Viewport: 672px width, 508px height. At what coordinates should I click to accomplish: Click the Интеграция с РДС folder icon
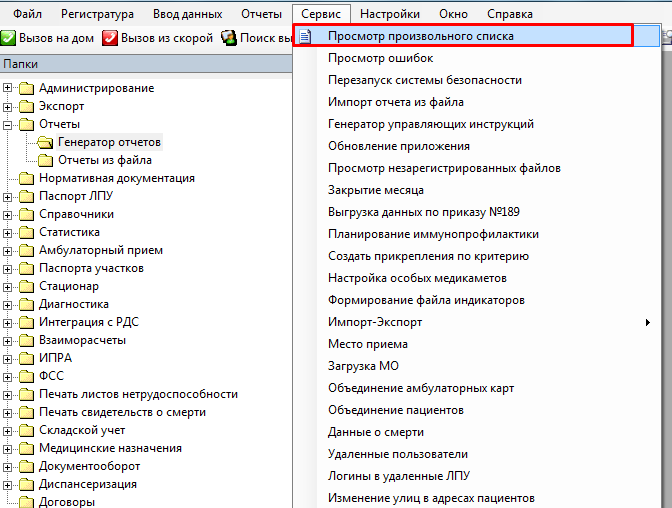click(27, 322)
